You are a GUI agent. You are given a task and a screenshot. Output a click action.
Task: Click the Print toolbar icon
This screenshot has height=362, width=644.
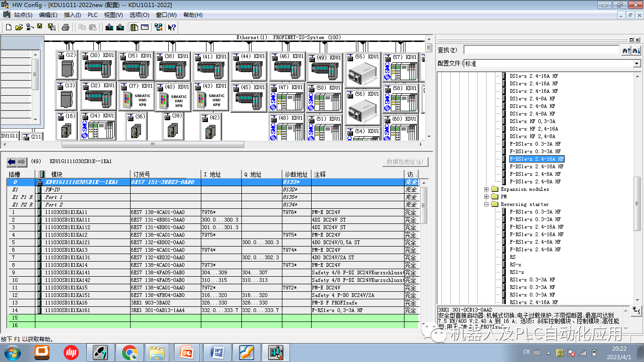66,27
